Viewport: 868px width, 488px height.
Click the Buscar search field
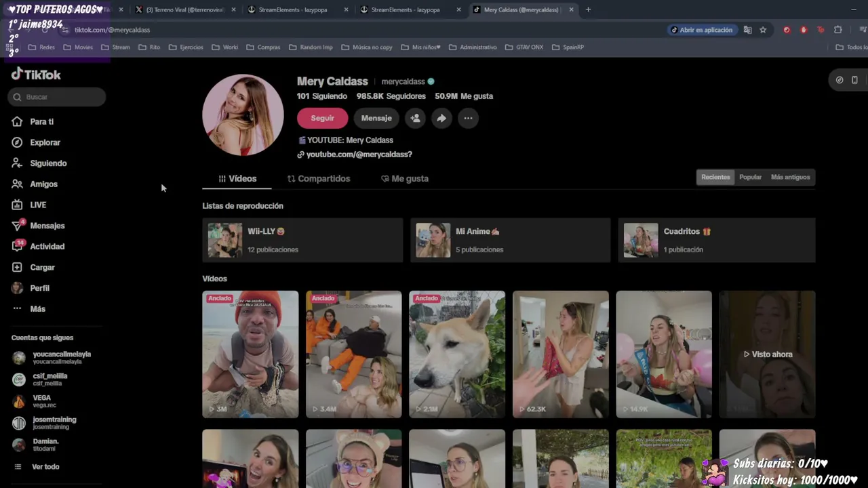57,97
